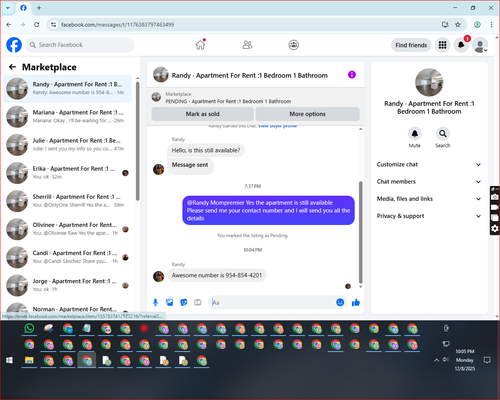Click the Find friends button
500x400 pixels.
pyautogui.click(x=411, y=45)
